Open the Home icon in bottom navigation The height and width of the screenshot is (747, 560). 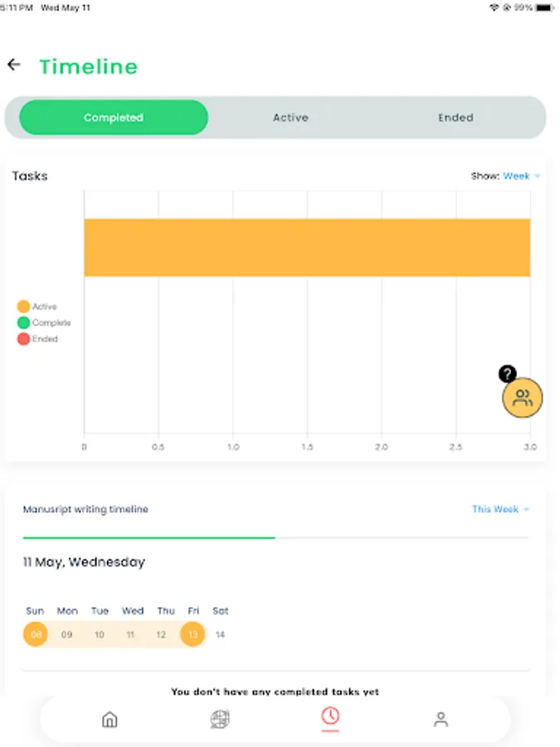click(x=110, y=720)
